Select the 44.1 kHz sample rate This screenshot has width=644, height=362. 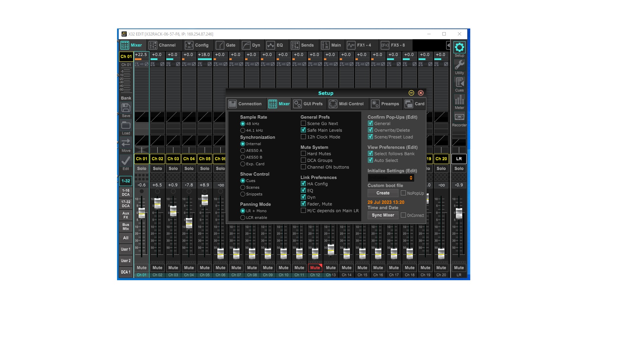pyautogui.click(x=243, y=130)
